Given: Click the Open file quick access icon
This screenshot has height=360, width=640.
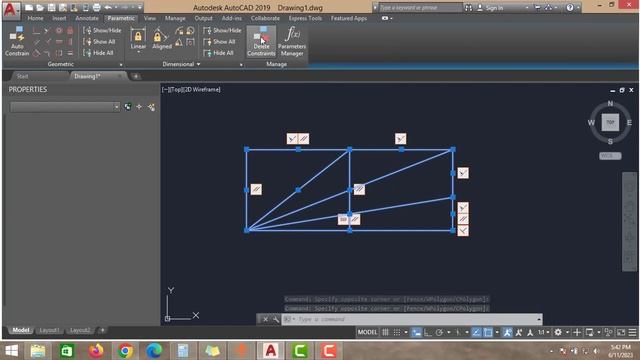Looking at the screenshot, I should coord(40,7).
